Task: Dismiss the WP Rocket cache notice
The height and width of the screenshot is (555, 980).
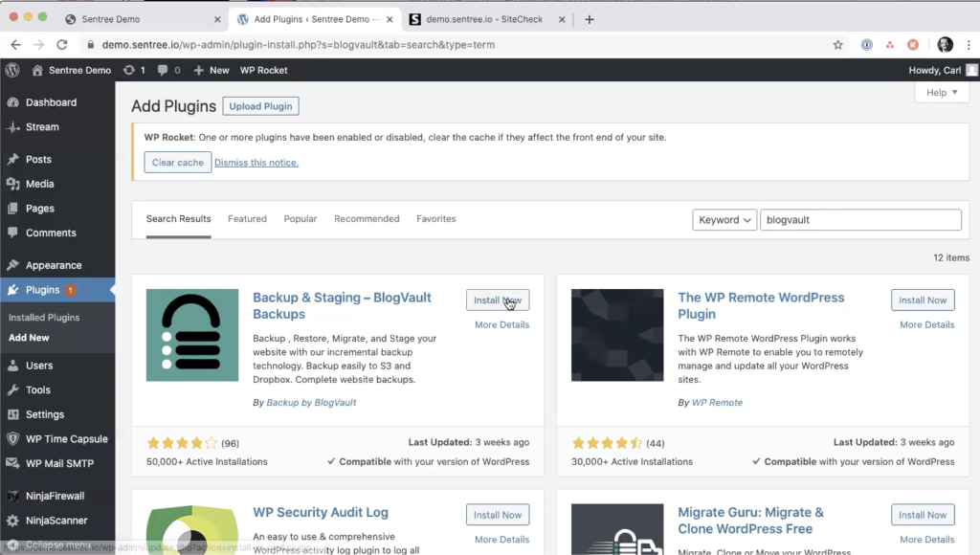Action: click(256, 162)
